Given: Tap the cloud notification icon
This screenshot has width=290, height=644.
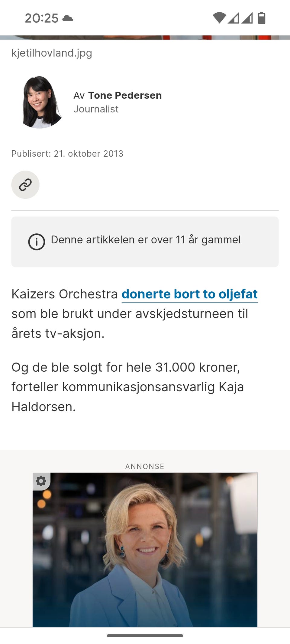Looking at the screenshot, I should (x=68, y=18).
